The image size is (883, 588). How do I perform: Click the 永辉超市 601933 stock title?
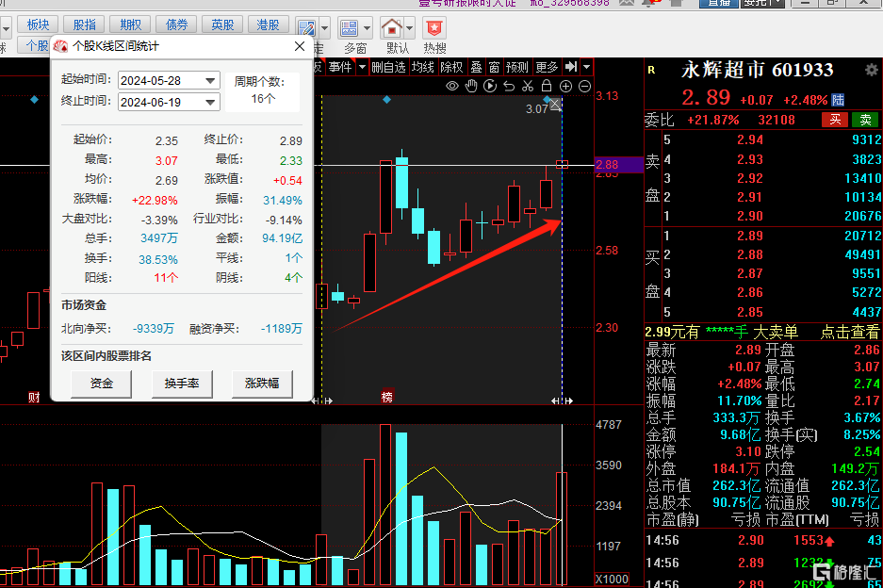[x=757, y=70]
